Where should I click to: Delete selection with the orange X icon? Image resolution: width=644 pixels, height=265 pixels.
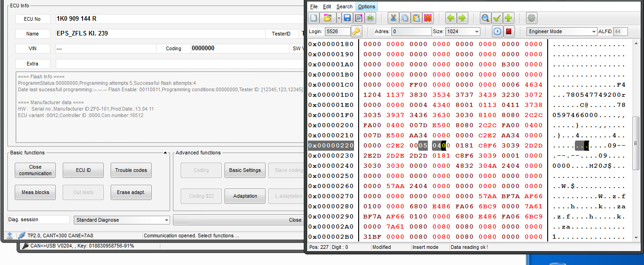pyautogui.click(x=428, y=18)
